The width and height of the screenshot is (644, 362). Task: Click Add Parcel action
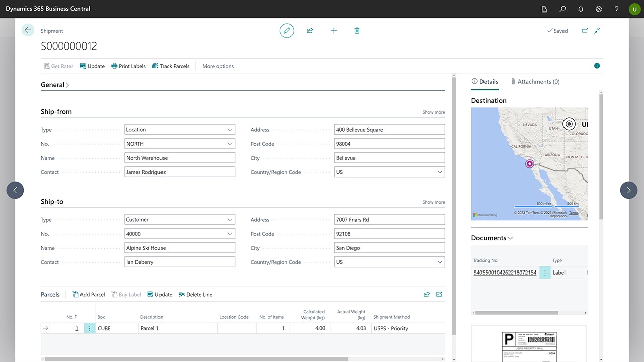point(89,295)
